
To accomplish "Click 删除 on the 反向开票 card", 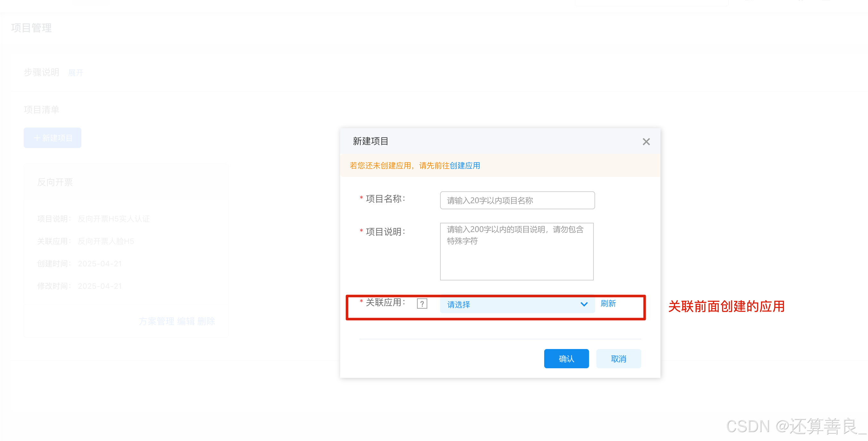I will (206, 321).
